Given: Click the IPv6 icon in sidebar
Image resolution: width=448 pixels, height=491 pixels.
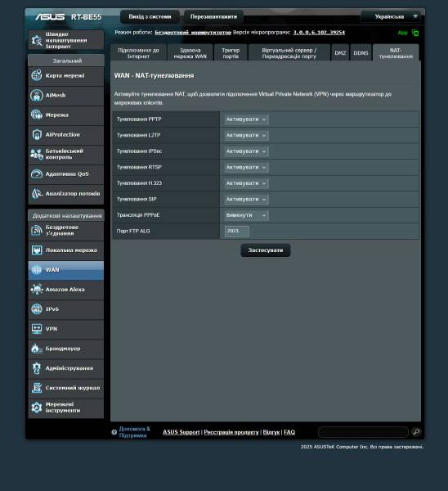Looking at the screenshot, I should coord(37,309).
